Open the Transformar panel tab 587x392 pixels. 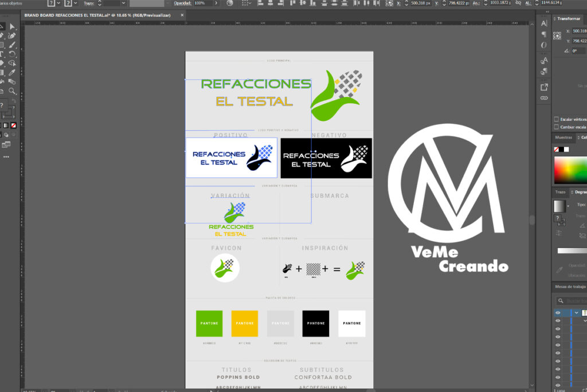[x=569, y=19]
